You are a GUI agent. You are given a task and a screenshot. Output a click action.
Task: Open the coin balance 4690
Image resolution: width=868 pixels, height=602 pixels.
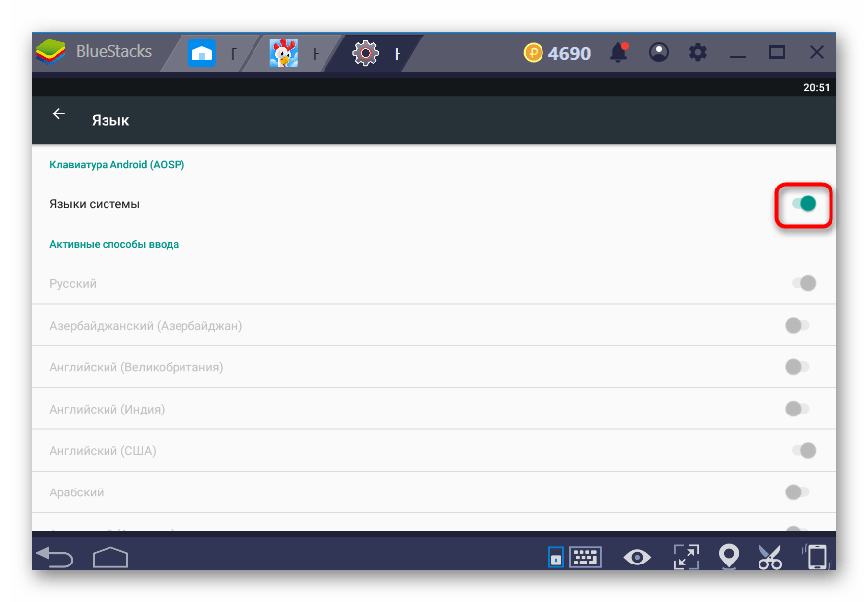click(x=557, y=53)
